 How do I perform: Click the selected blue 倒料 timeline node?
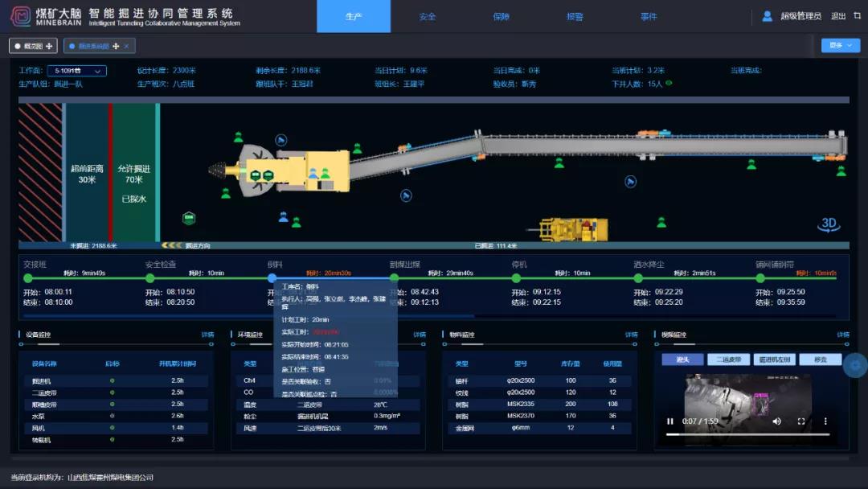[x=272, y=278]
